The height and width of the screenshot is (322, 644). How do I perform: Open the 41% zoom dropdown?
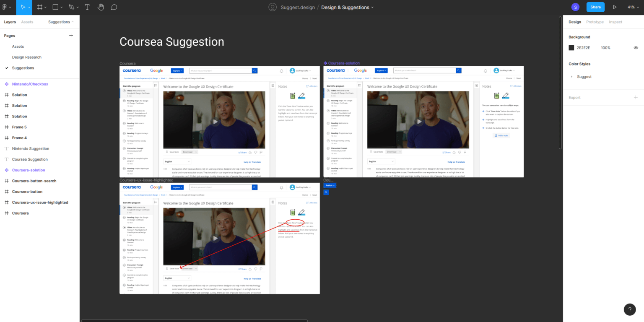(632, 7)
